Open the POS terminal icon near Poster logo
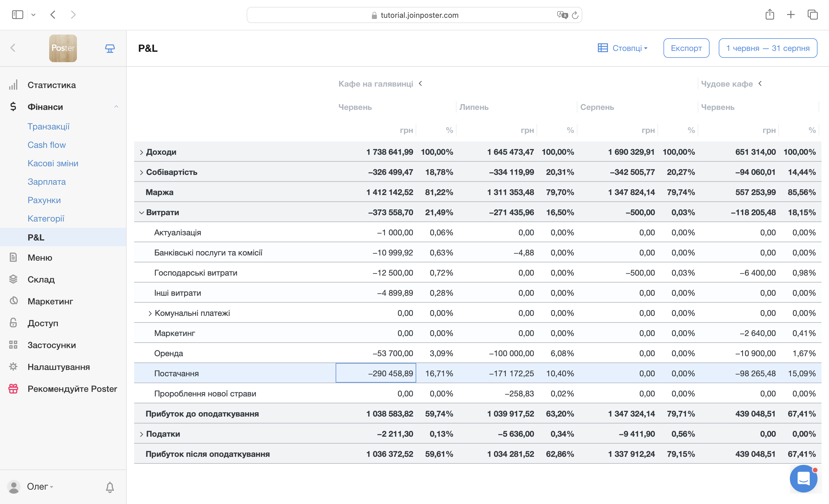Image resolution: width=829 pixels, height=504 pixels. [x=110, y=48]
